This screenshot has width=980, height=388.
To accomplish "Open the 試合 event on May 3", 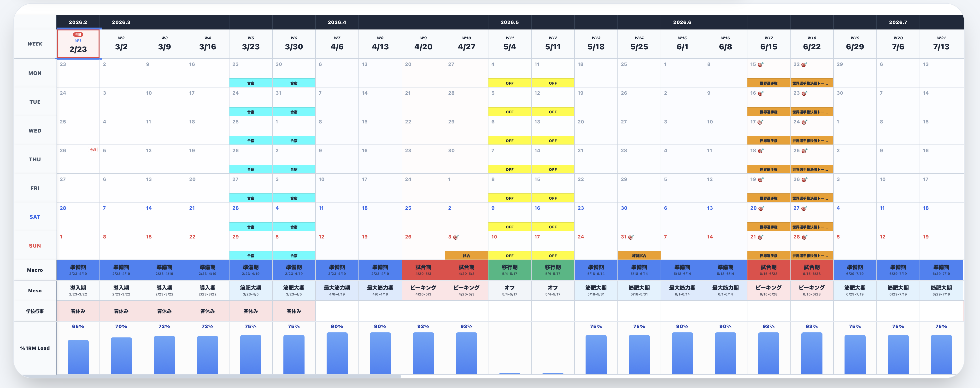I will point(466,256).
